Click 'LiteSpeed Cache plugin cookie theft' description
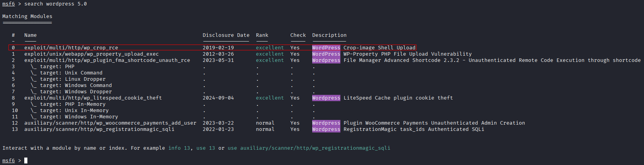 pos(398,98)
